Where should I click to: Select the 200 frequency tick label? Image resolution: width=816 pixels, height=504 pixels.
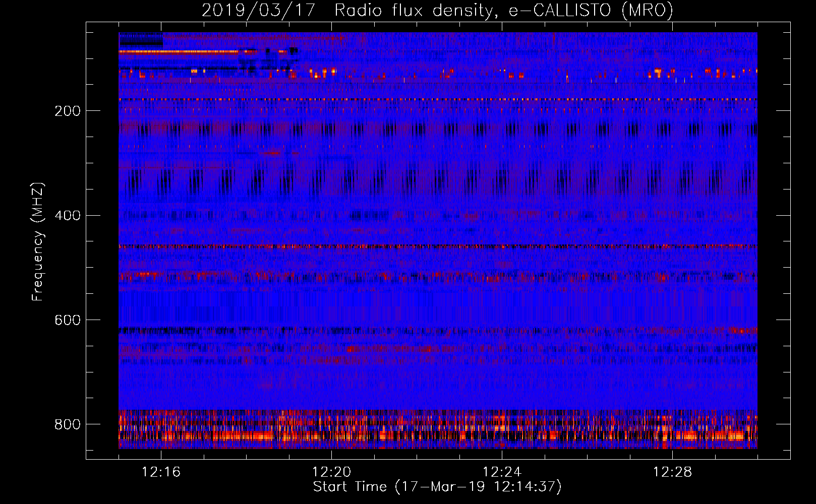(68, 111)
